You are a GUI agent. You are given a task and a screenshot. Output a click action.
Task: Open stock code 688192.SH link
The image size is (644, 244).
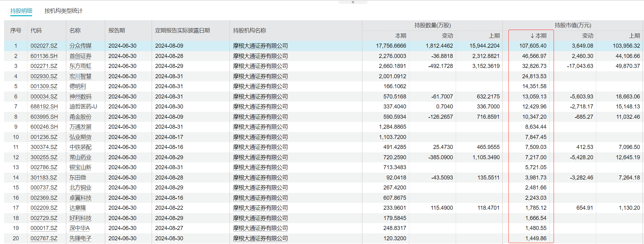[x=44, y=107]
